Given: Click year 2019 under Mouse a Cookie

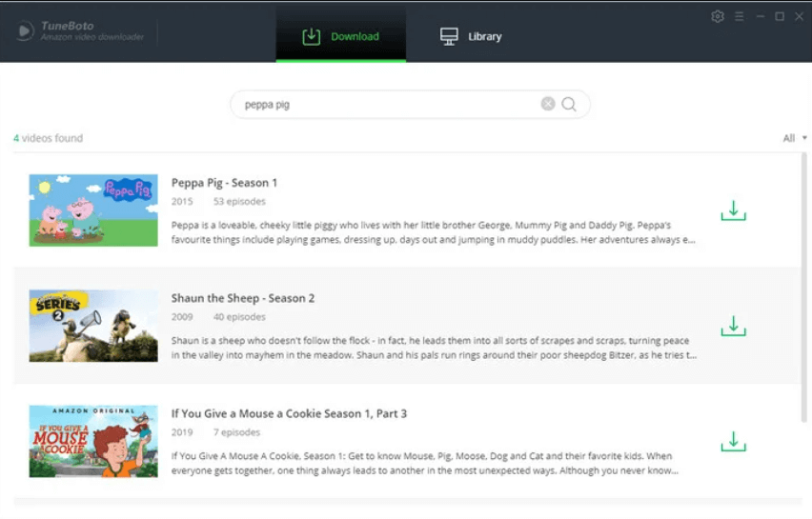Looking at the screenshot, I should coord(182,432).
